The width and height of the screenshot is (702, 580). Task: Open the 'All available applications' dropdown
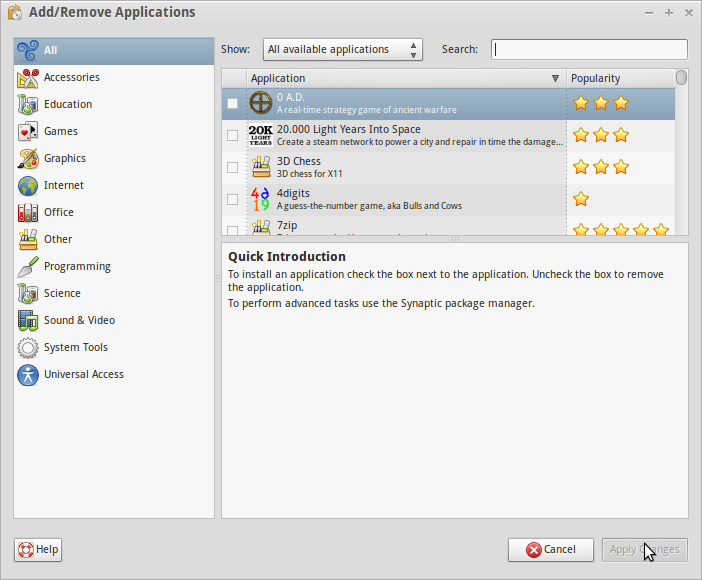click(343, 50)
